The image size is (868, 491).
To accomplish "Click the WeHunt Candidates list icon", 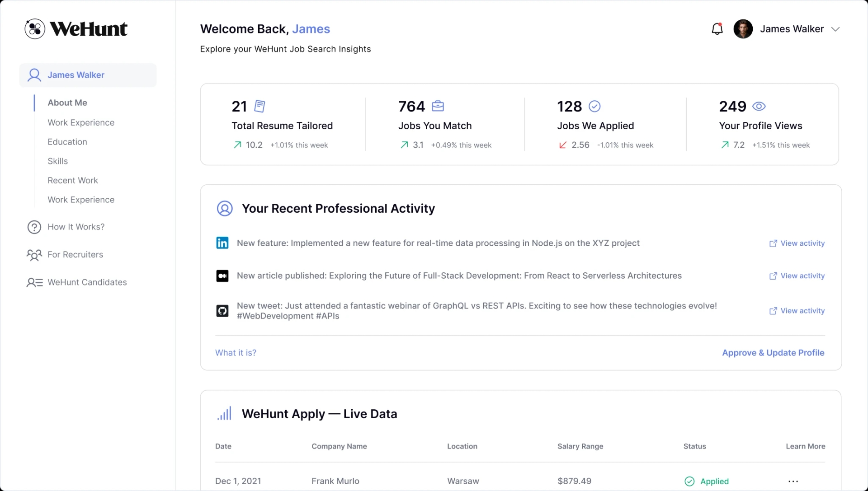I will [35, 283].
